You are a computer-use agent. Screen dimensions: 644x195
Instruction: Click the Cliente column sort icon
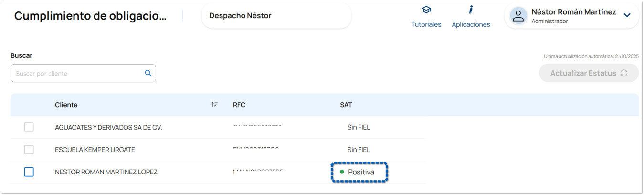tap(215, 105)
